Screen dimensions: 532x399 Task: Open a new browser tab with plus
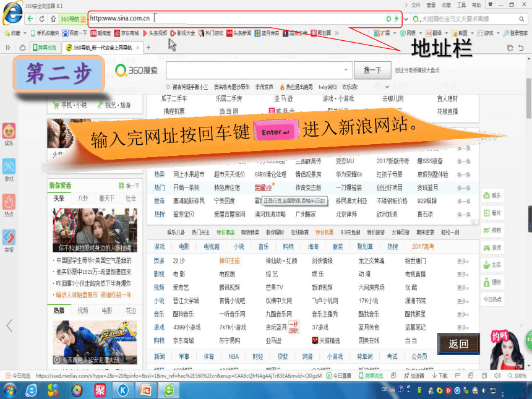(x=148, y=48)
